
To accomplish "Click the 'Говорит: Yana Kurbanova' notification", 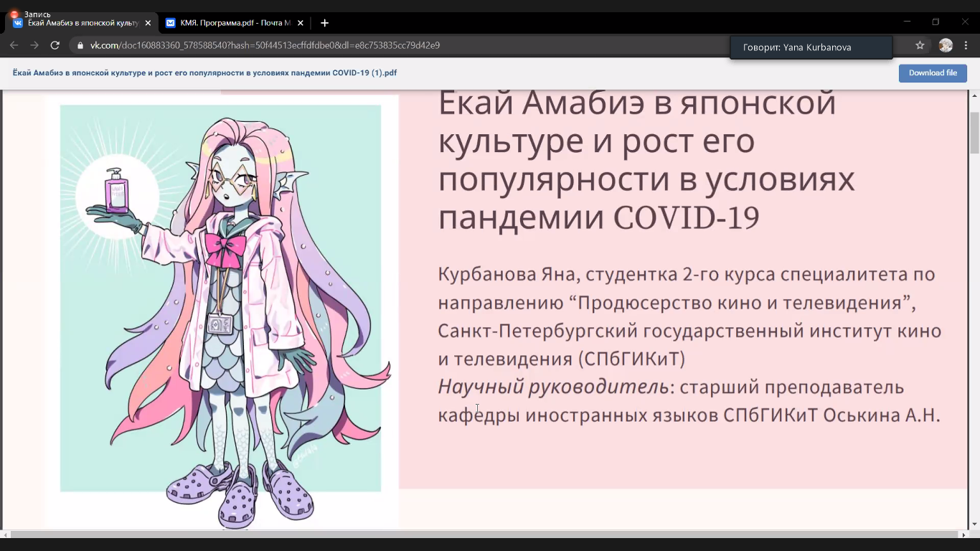I will tap(811, 47).
